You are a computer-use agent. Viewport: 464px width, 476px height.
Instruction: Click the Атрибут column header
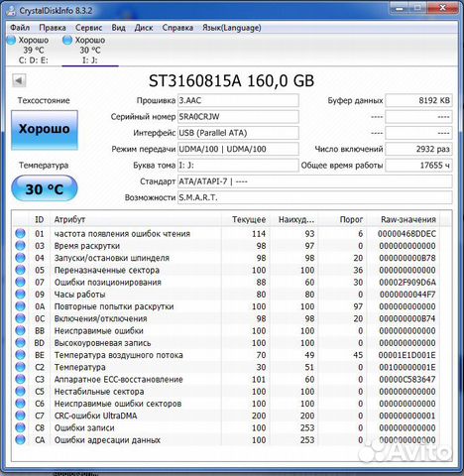136,219
